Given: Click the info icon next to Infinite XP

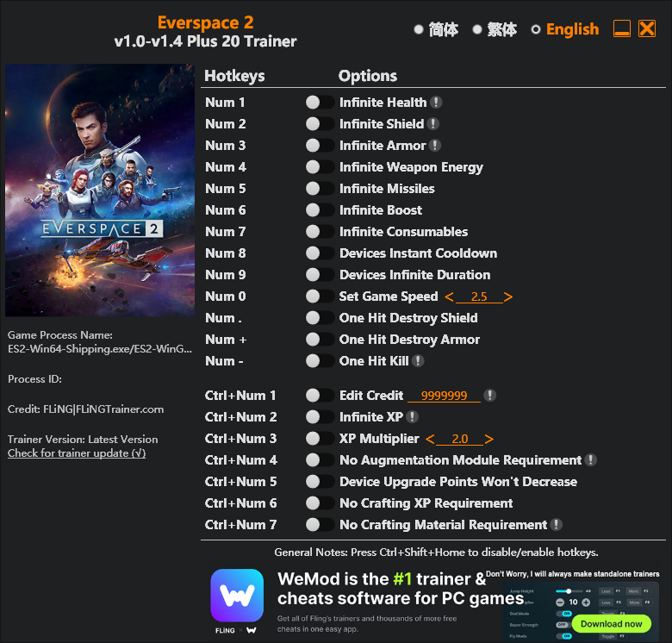Looking at the screenshot, I should [x=412, y=416].
